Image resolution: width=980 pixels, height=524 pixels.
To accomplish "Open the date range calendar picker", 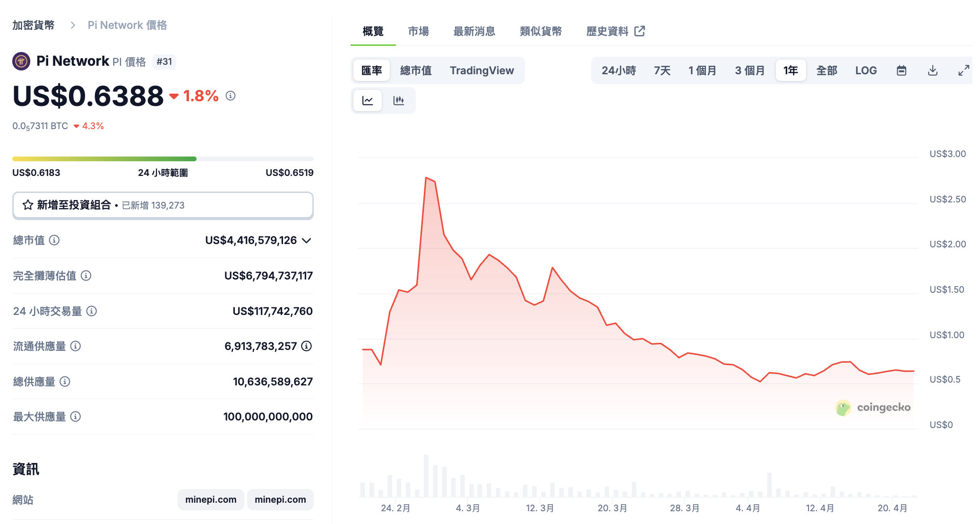I will tap(902, 70).
